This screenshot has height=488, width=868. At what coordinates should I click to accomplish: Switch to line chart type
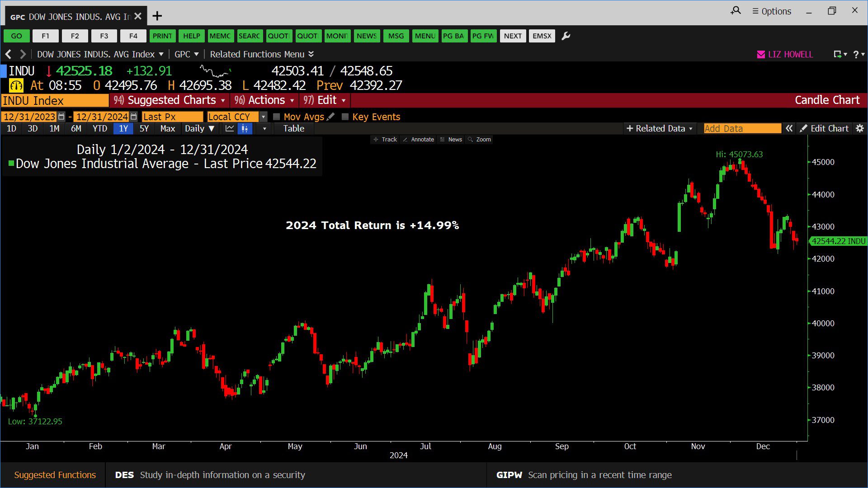[x=230, y=129]
